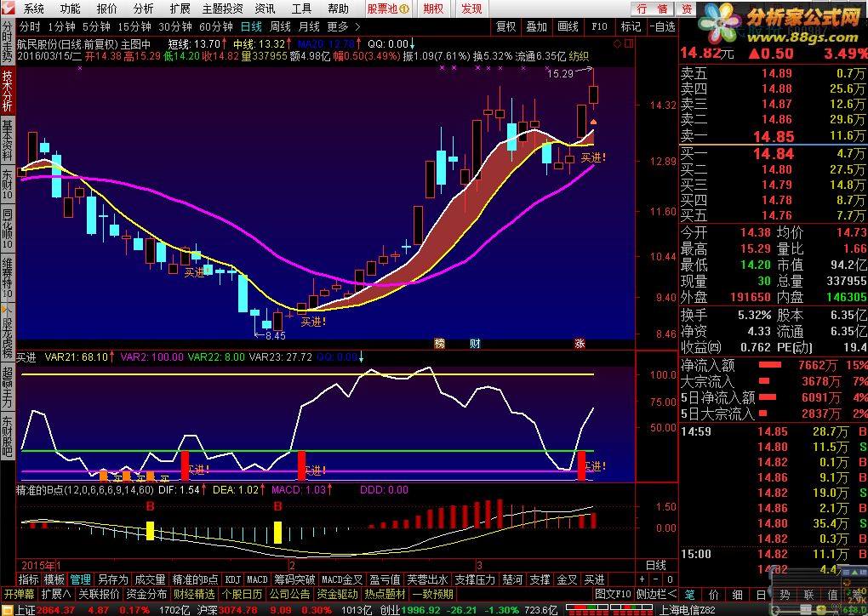Click the 买一 14.84 bid row

774,154
